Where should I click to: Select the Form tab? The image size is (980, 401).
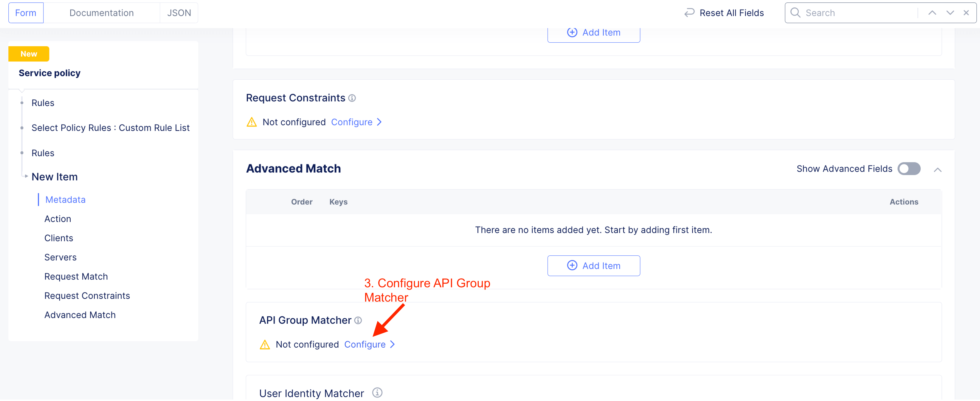coord(26,13)
